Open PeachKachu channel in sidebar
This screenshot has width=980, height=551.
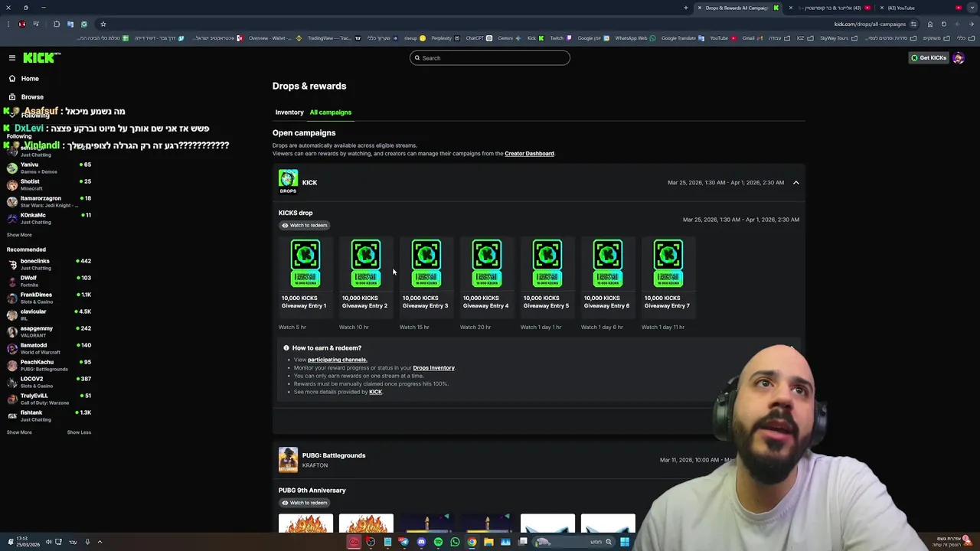point(49,365)
